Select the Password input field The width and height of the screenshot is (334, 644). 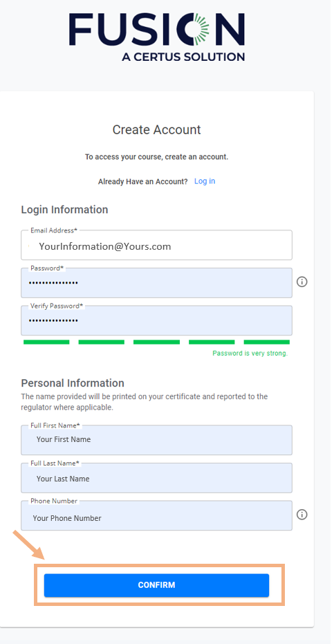(156, 283)
